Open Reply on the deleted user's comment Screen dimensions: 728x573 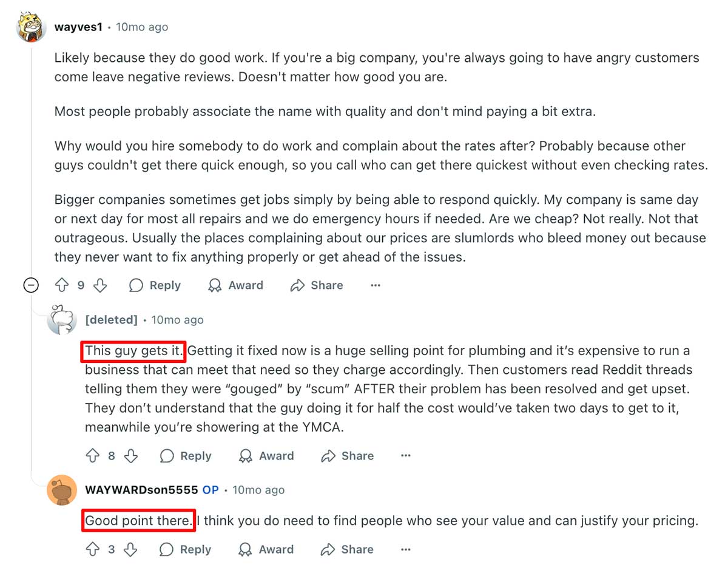(x=186, y=456)
